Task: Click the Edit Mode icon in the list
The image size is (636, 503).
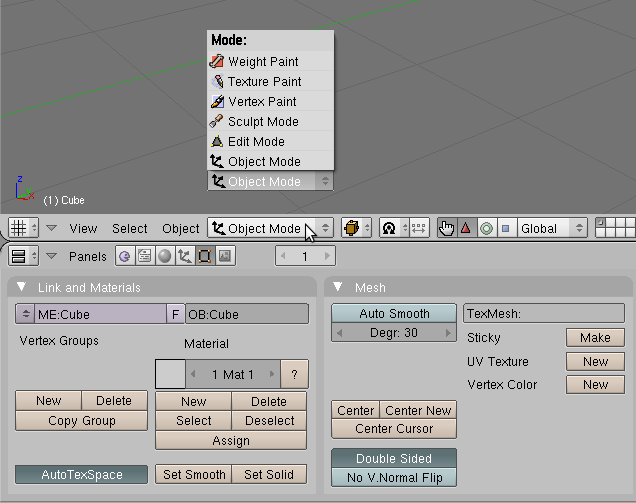Action: click(x=218, y=142)
